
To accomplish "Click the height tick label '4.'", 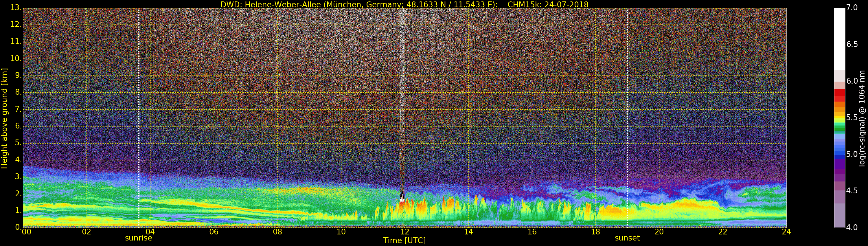I will [x=18, y=160].
